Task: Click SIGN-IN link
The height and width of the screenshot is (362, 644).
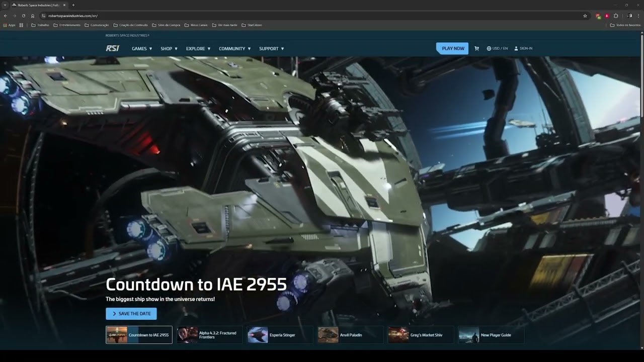Action: 523,48
